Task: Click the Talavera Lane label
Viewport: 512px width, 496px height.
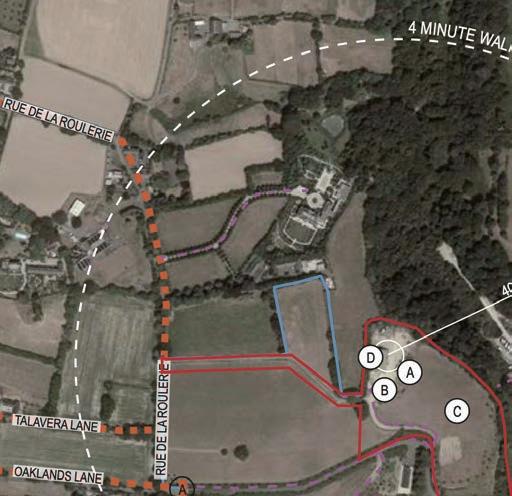Action: coord(57,424)
